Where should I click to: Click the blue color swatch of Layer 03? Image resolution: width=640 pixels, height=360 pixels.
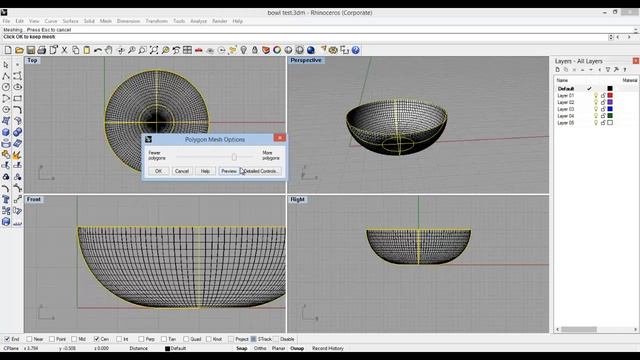[x=610, y=109]
